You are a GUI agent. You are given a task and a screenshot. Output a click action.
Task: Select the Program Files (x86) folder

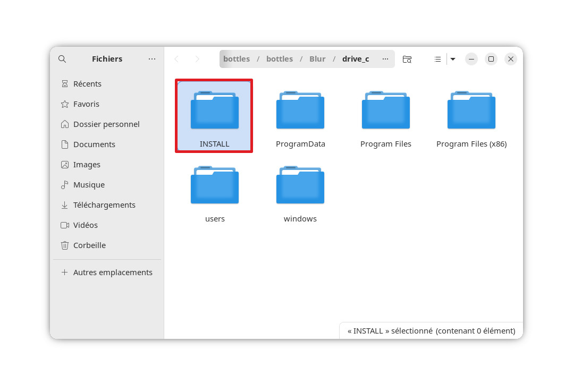[471, 118]
